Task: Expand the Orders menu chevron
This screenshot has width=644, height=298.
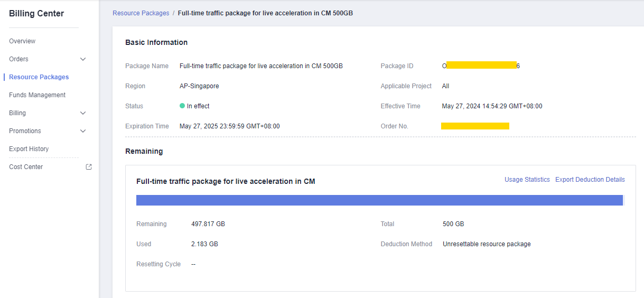Action: click(83, 59)
